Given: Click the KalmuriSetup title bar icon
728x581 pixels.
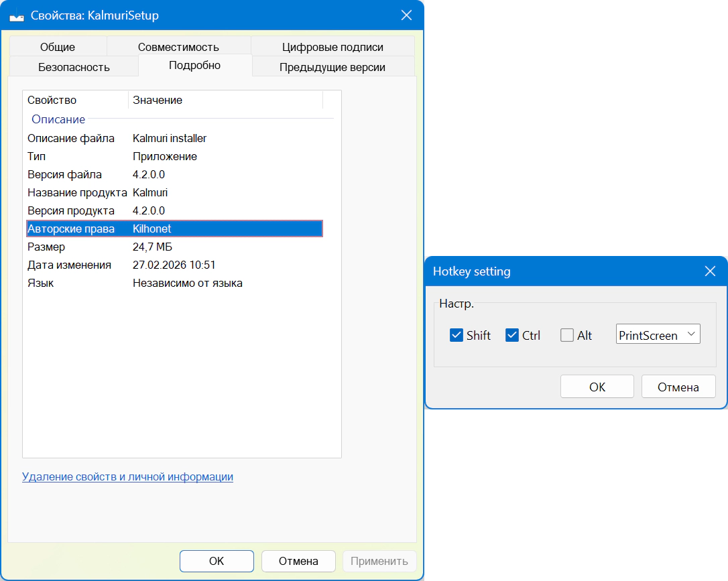Looking at the screenshot, I should [x=17, y=16].
